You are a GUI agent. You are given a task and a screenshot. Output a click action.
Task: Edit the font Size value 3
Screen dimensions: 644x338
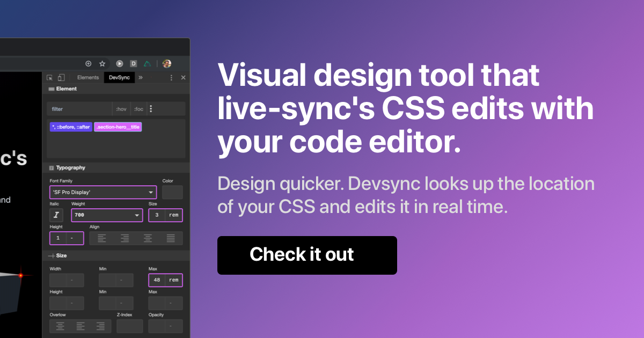tap(157, 215)
